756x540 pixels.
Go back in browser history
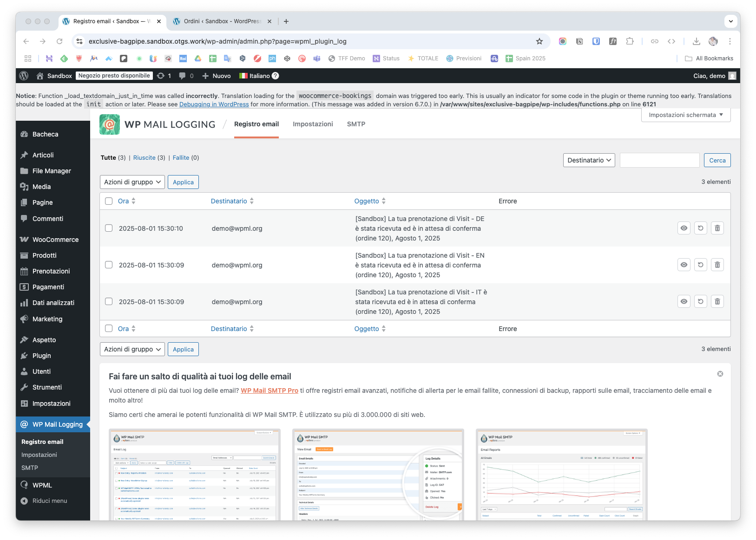click(26, 41)
